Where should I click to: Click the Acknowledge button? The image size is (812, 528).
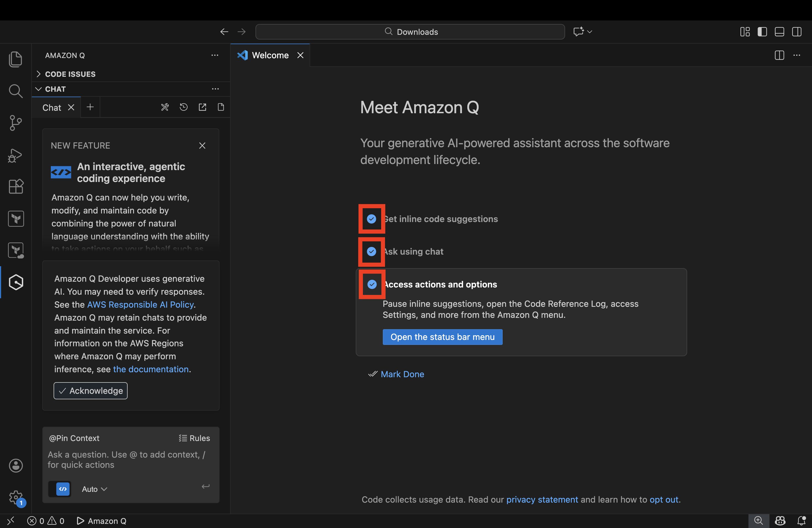point(90,390)
